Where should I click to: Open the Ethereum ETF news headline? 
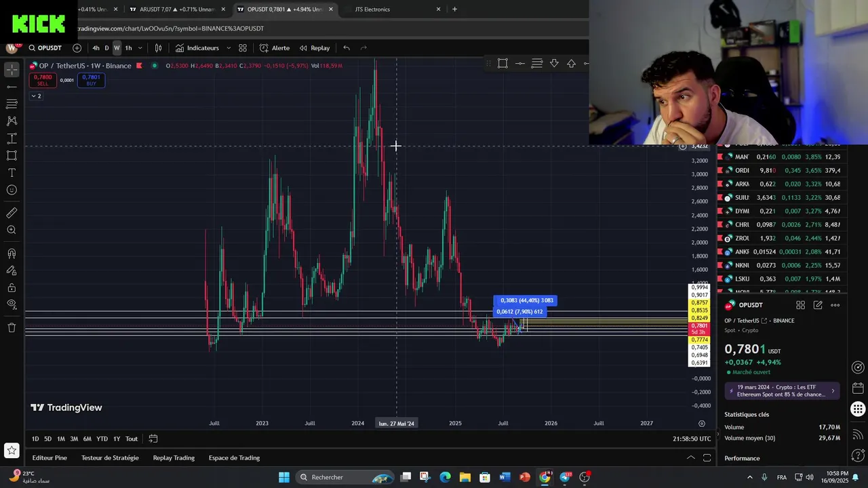pos(783,391)
